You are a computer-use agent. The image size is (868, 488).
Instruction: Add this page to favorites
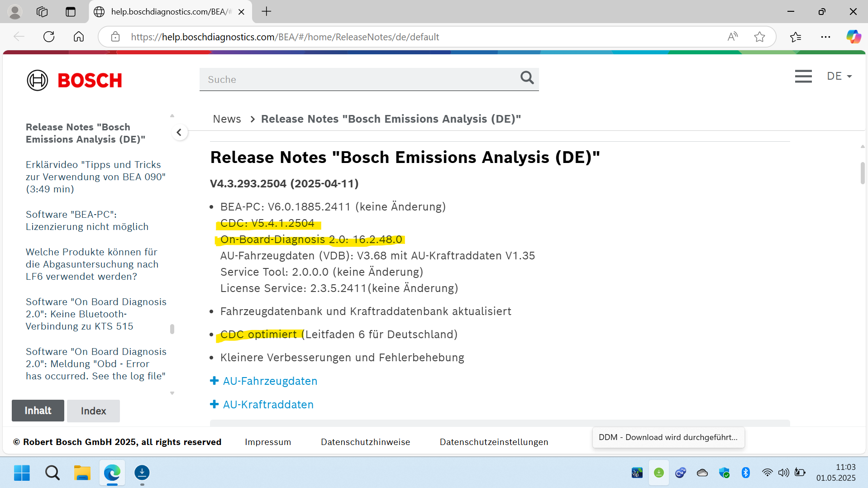pyautogui.click(x=759, y=37)
